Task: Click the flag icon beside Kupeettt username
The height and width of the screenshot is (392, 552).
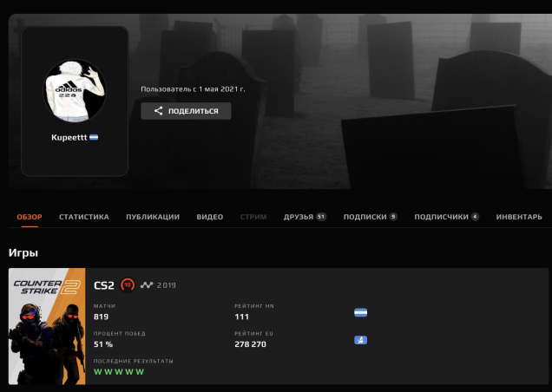Action: (x=94, y=138)
